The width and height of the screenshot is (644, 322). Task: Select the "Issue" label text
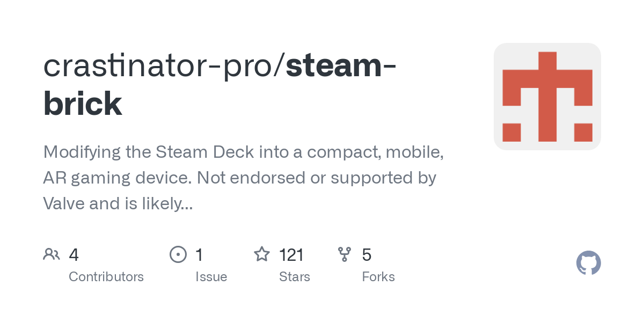[211, 277]
